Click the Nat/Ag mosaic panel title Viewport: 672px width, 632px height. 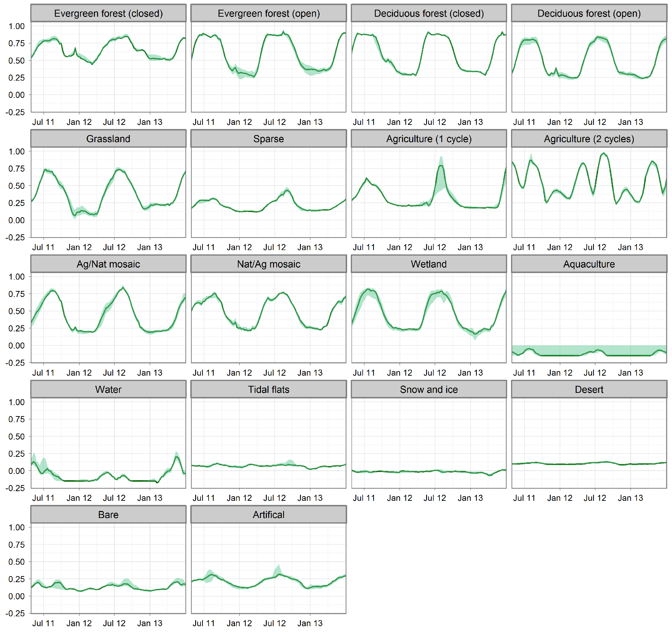[x=268, y=264]
